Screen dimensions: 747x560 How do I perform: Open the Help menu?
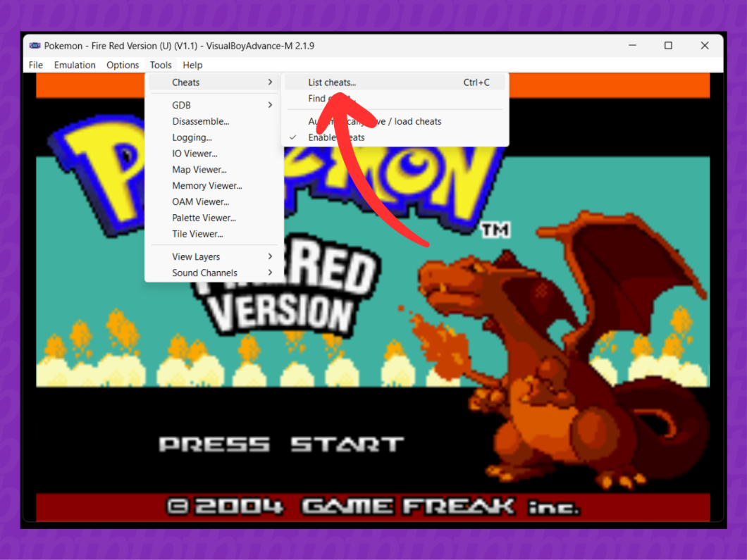192,65
